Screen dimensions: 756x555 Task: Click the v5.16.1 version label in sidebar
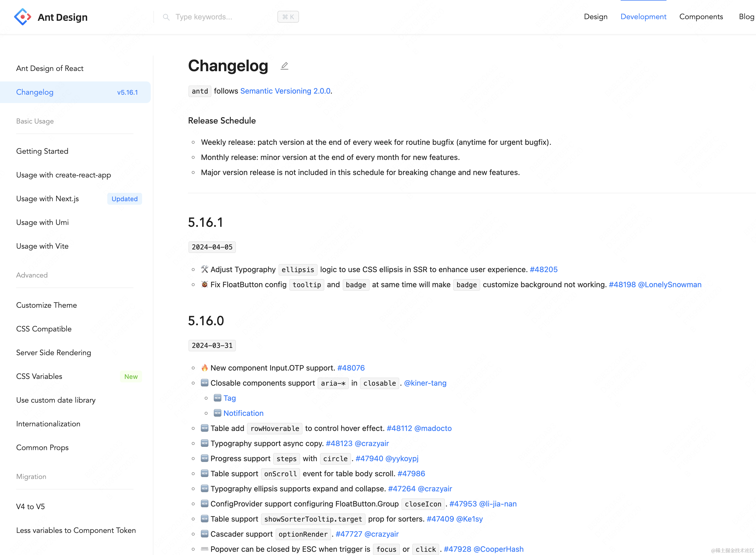127,92
